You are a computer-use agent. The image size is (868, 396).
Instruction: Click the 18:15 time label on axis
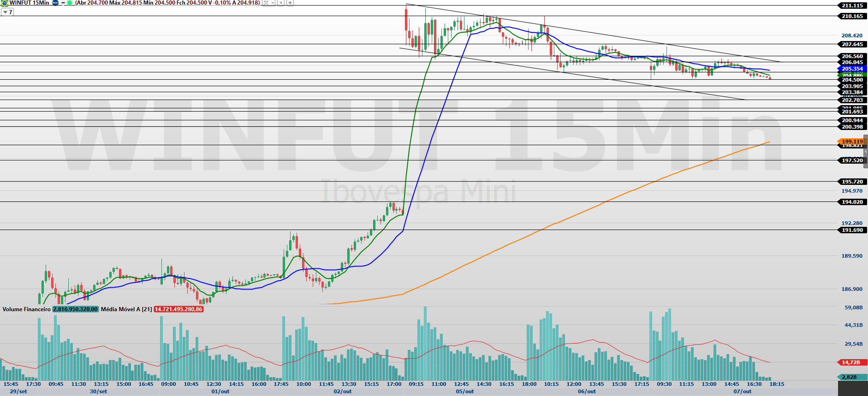[777, 384]
